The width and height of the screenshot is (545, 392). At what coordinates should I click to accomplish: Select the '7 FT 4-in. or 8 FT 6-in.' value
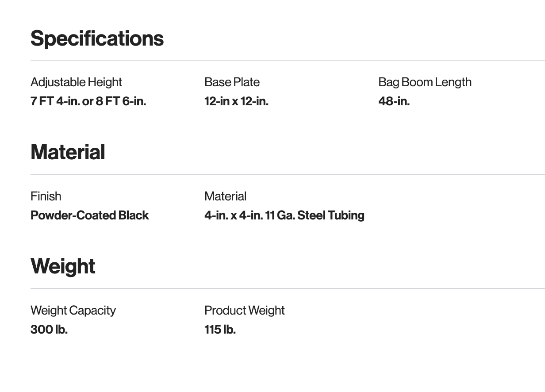click(88, 101)
